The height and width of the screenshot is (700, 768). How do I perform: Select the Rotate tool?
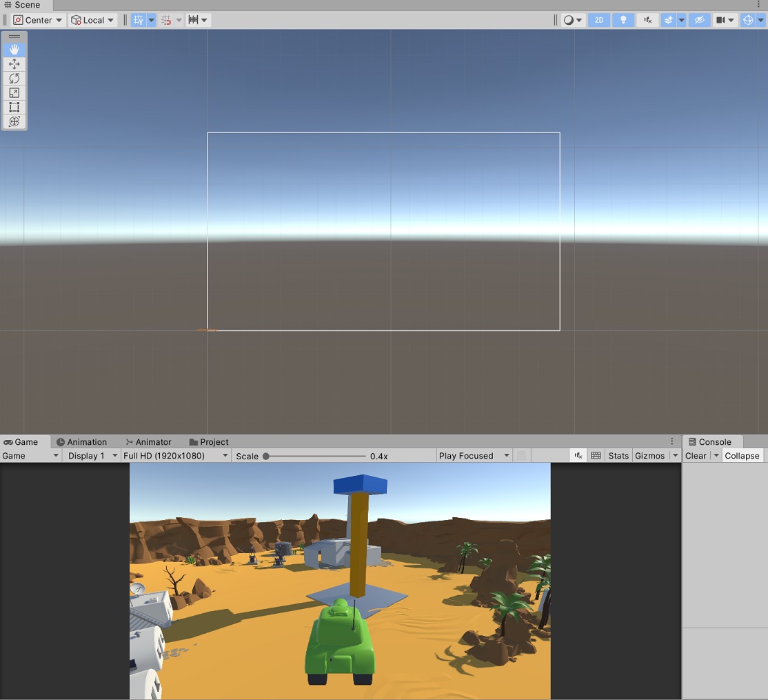[x=14, y=78]
